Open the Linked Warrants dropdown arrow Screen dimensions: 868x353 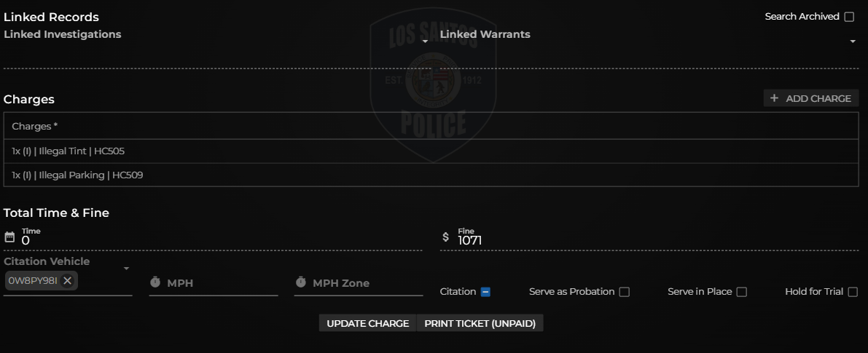(x=853, y=41)
